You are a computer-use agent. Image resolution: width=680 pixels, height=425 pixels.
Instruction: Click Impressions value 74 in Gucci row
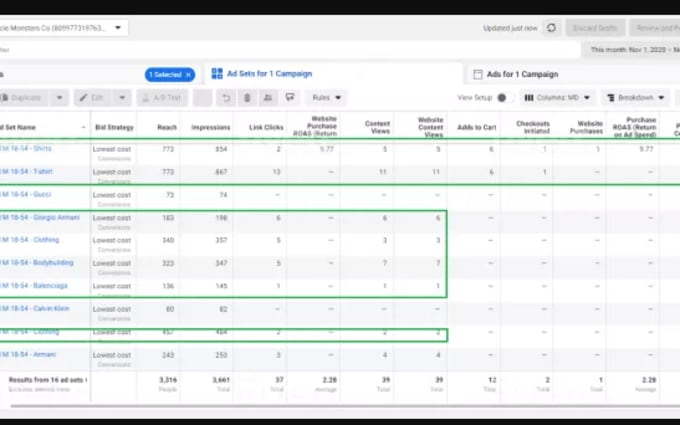pyautogui.click(x=223, y=195)
